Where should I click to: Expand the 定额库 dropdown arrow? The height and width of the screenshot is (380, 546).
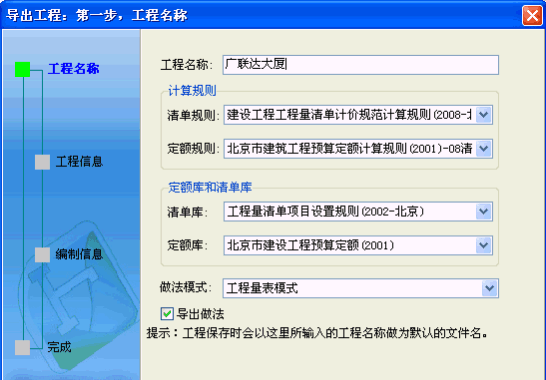484,245
